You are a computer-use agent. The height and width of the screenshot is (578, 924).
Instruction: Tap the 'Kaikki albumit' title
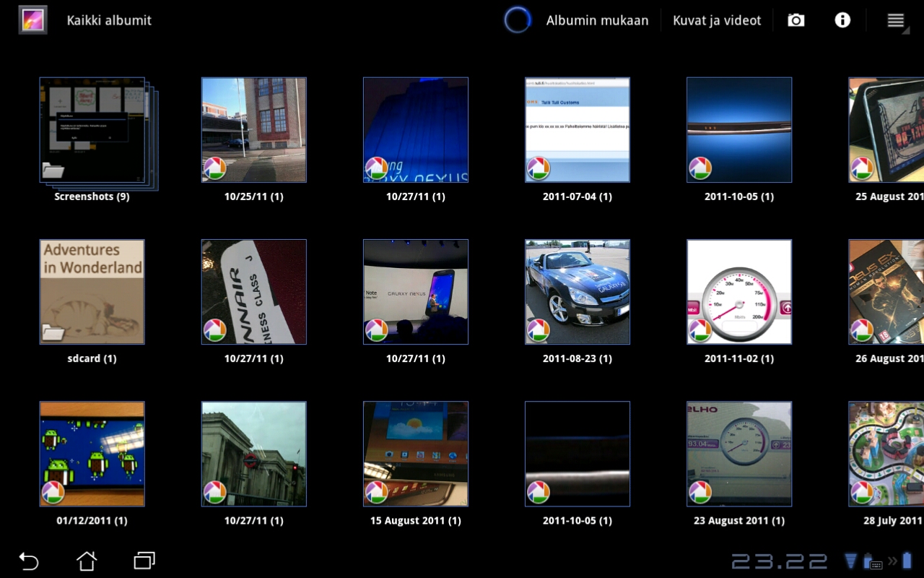109,20
